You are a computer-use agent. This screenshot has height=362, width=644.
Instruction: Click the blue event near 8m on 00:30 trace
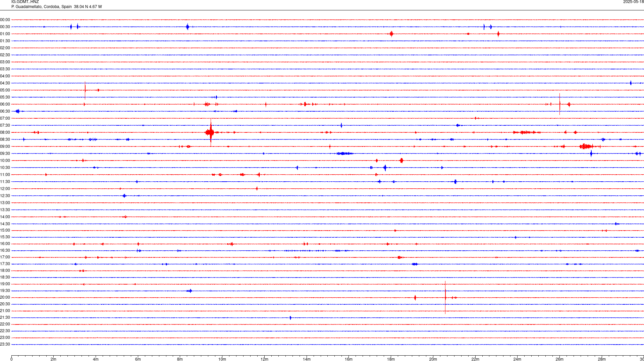point(187,27)
